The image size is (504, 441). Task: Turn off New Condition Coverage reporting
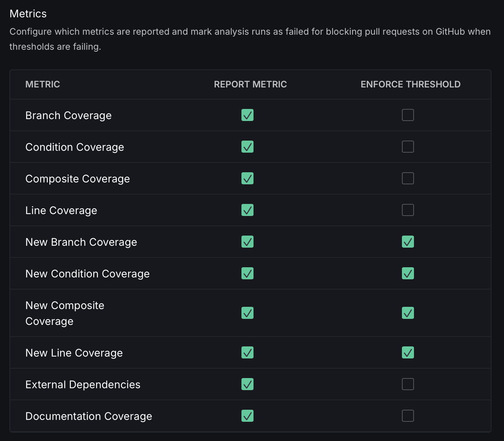247,273
